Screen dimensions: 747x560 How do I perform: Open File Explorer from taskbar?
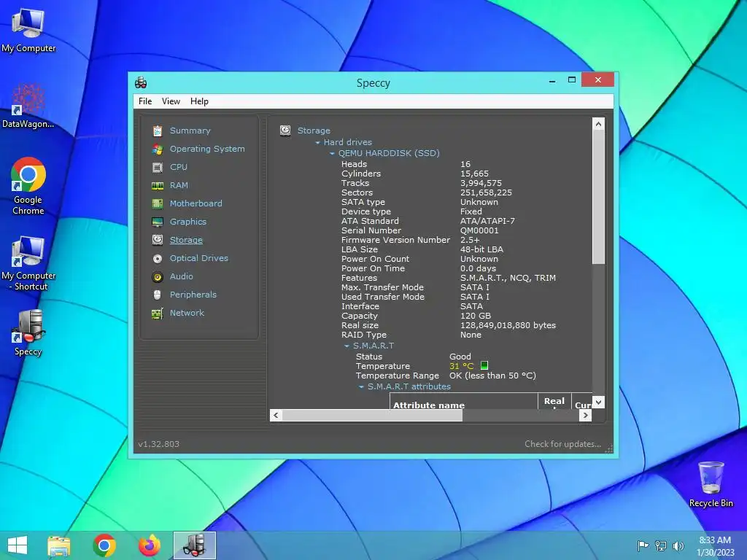click(x=58, y=545)
